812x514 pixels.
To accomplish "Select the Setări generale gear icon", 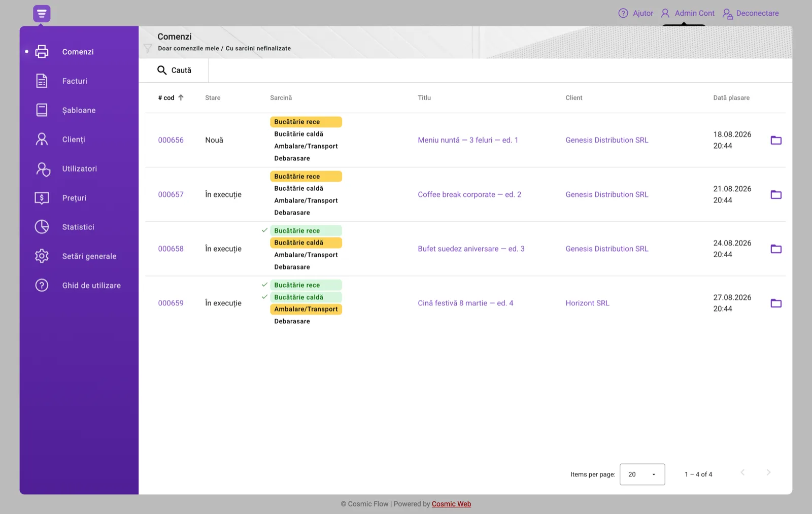I will point(42,256).
